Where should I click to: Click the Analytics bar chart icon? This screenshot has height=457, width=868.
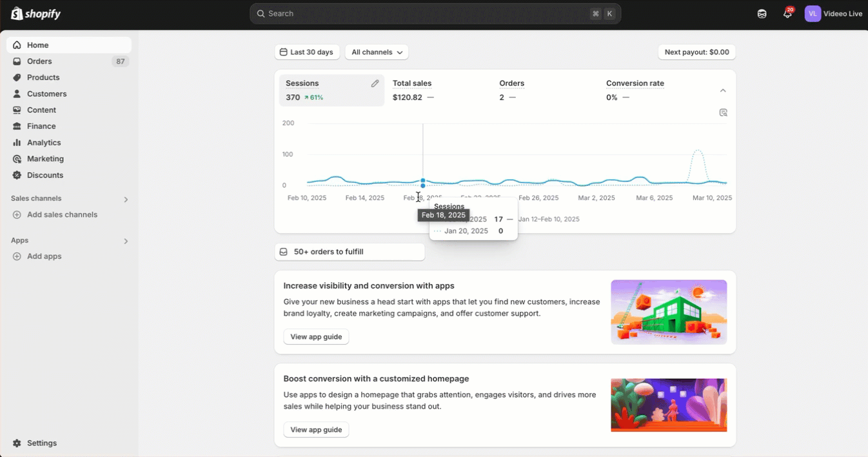coord(17,143)
